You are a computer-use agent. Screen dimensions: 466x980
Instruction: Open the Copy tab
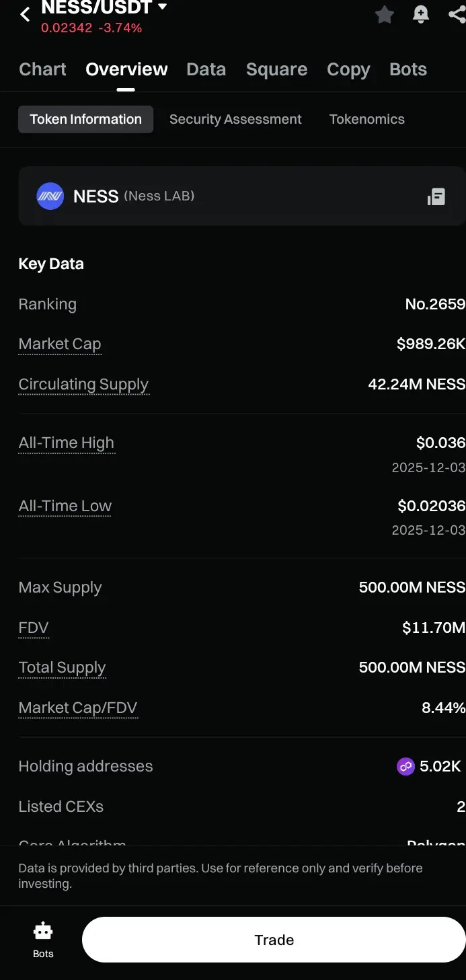[348, 69]
